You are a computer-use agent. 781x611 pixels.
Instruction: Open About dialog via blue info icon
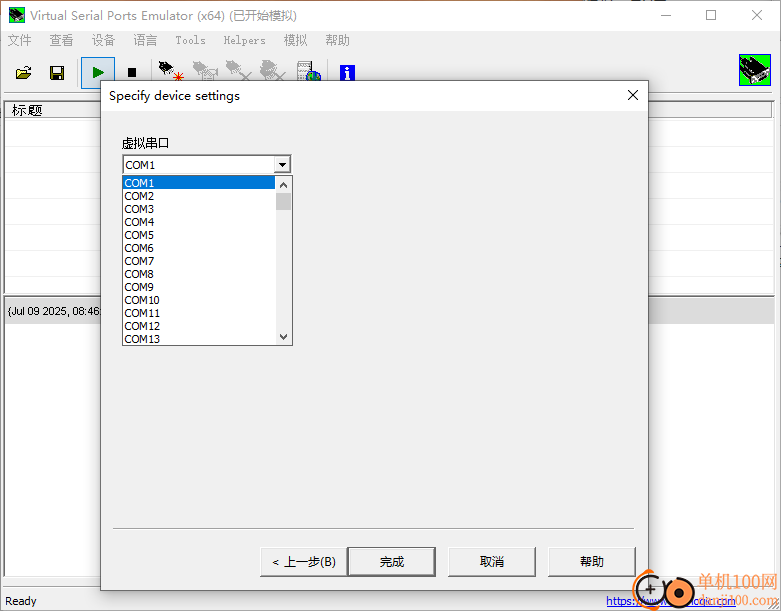click(347, 73)
